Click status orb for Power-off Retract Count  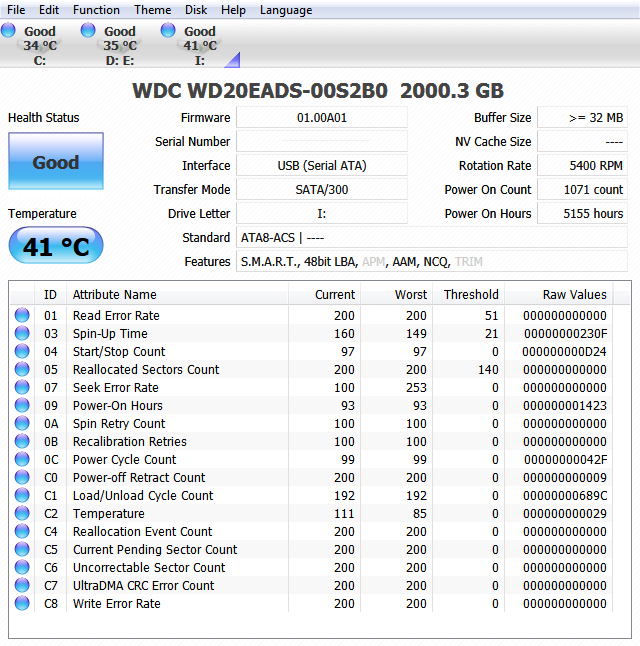22,477
